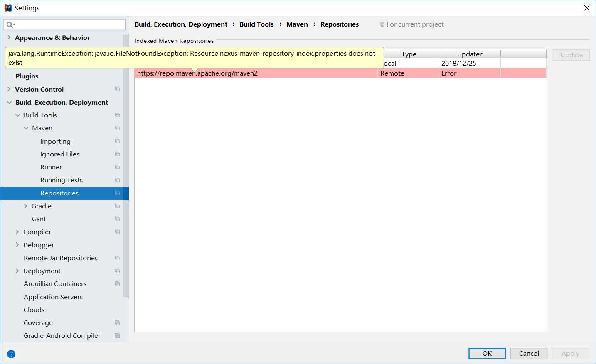Screen dimensions: 596x364
Task: Collapse Build, Execution, Deployment section
Action: pyautogui.click(x=9, y=102)
